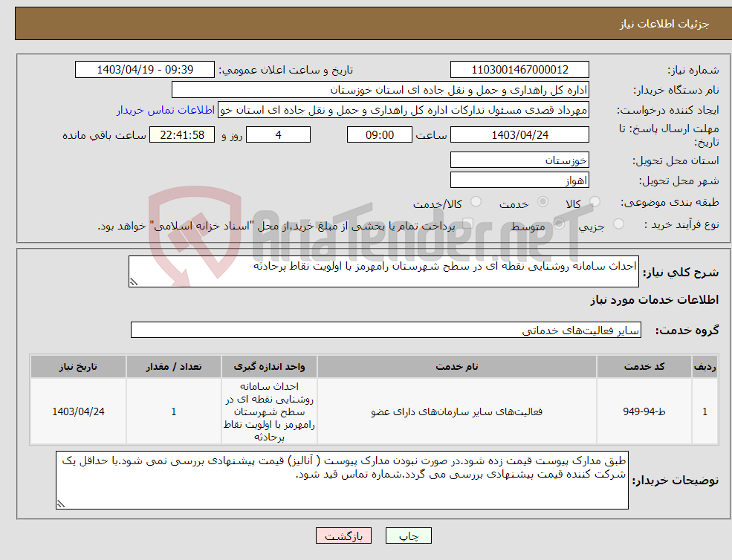This screenshot has width=732, height=560.
Task: Click the تعداد / مقدار column header
Action: point(174,367)
